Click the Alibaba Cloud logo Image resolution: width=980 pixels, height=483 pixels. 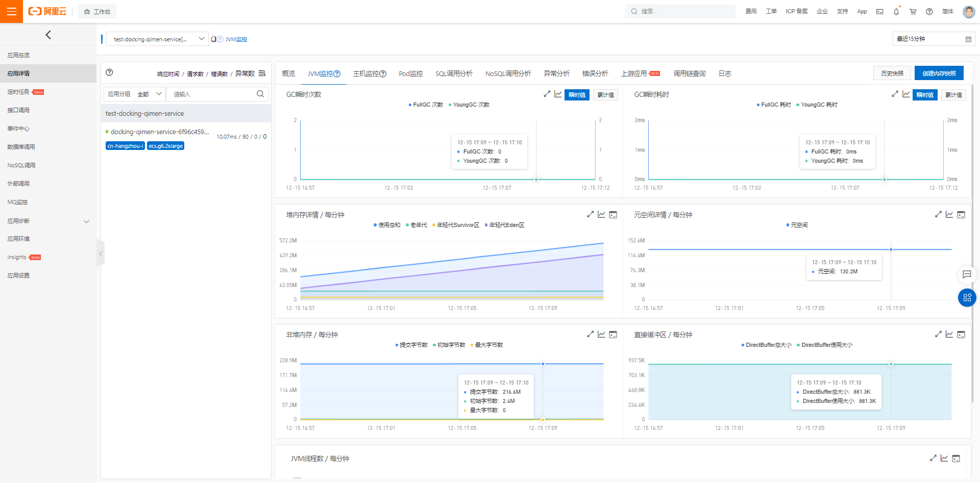click(x=47, y=11)
